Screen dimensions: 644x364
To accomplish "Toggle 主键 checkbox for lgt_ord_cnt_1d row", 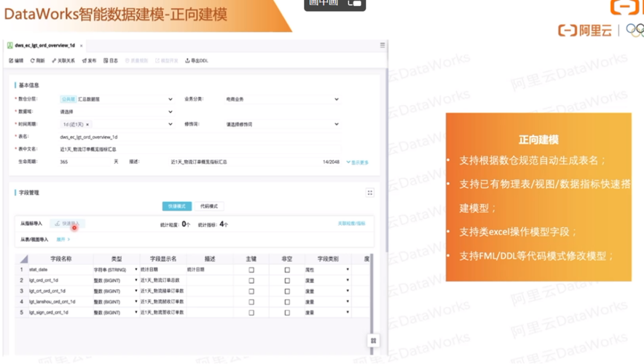I will click(251, 281).
